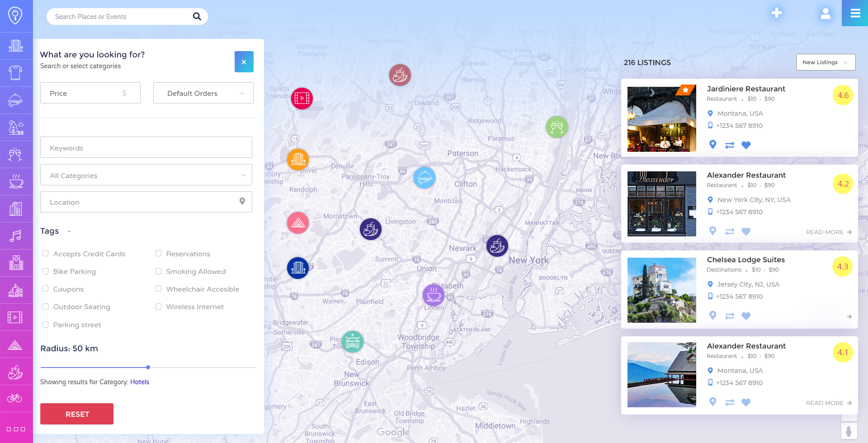Favorite Alexander Restaurant in Montana with heart

[746, 402]
